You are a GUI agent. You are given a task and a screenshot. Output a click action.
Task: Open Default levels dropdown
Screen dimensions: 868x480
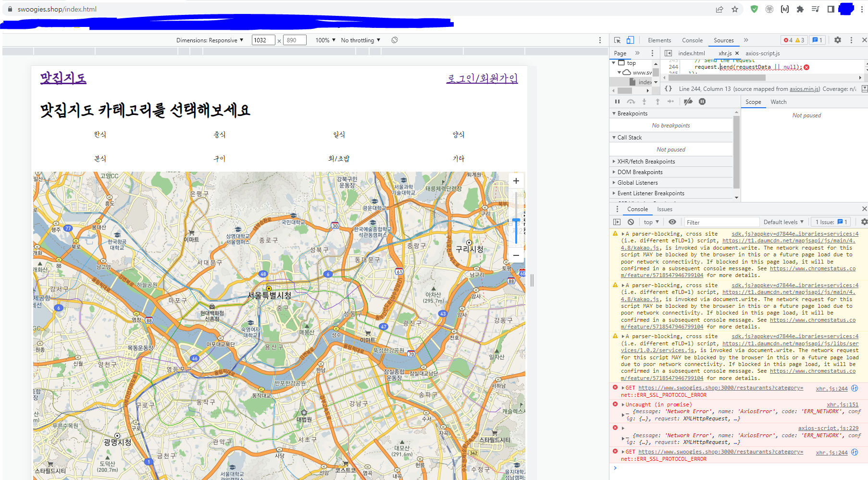(x=783, y=222)
